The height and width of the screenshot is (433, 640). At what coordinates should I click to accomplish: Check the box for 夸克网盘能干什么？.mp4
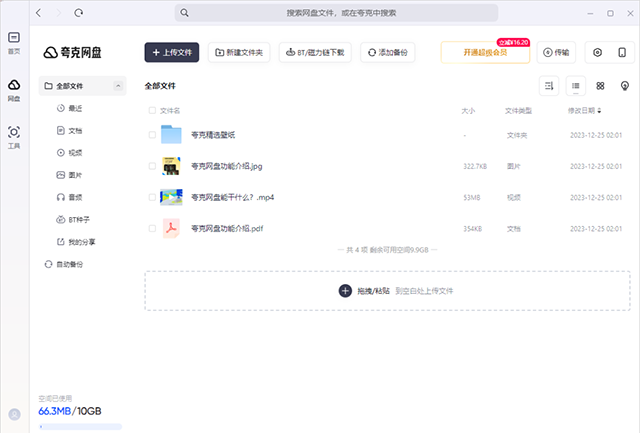[x=152, y=197]
